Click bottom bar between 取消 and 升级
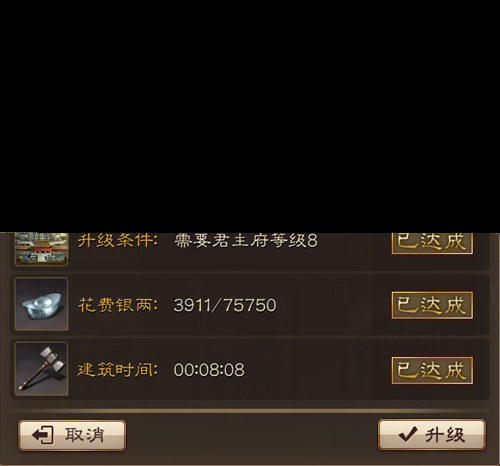The height and width of the screenshot is (466, 500). point(252,435)
